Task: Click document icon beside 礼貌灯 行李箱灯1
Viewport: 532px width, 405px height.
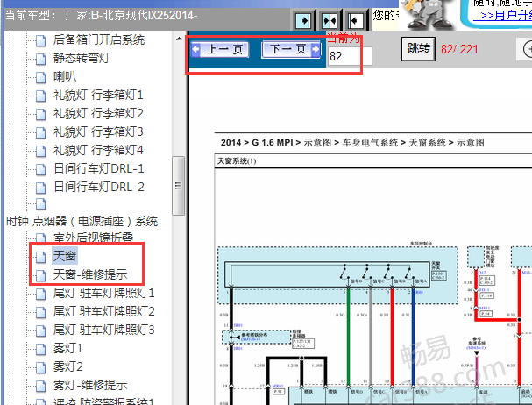Action: coord(40,96)
